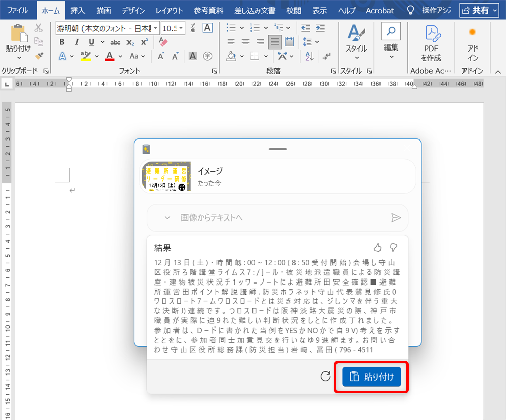Select the Format Painter tool
This screenshot has height=420, width=506.
point(39,56)
